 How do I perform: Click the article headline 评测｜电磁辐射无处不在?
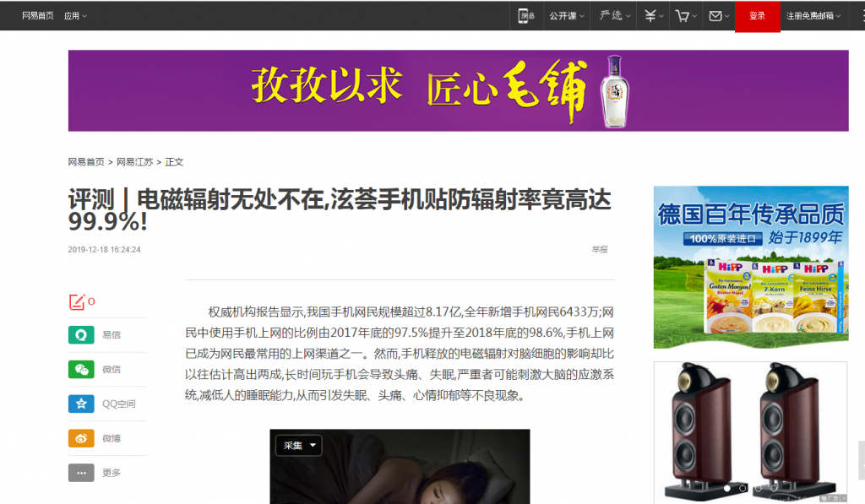coord(340,210)
